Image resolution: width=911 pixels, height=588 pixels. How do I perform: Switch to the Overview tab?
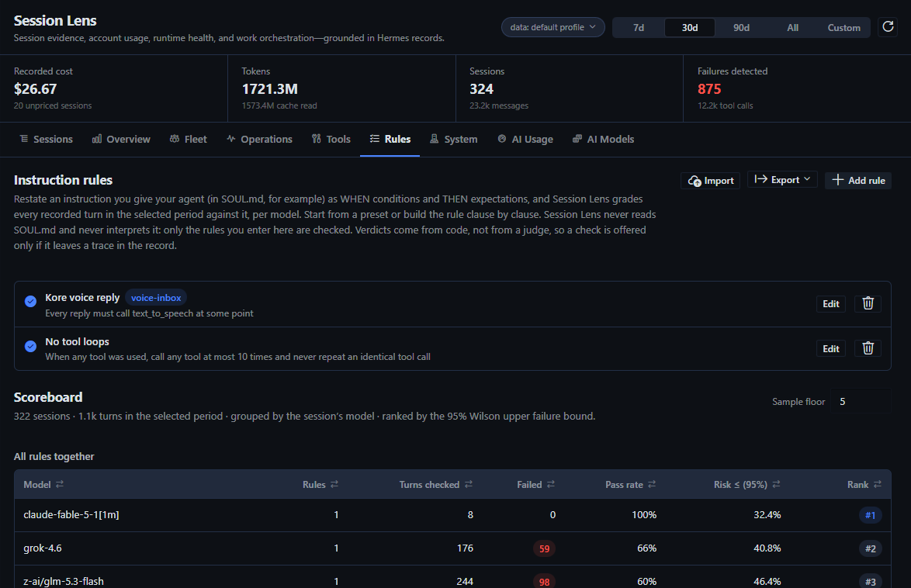point(121,139)
